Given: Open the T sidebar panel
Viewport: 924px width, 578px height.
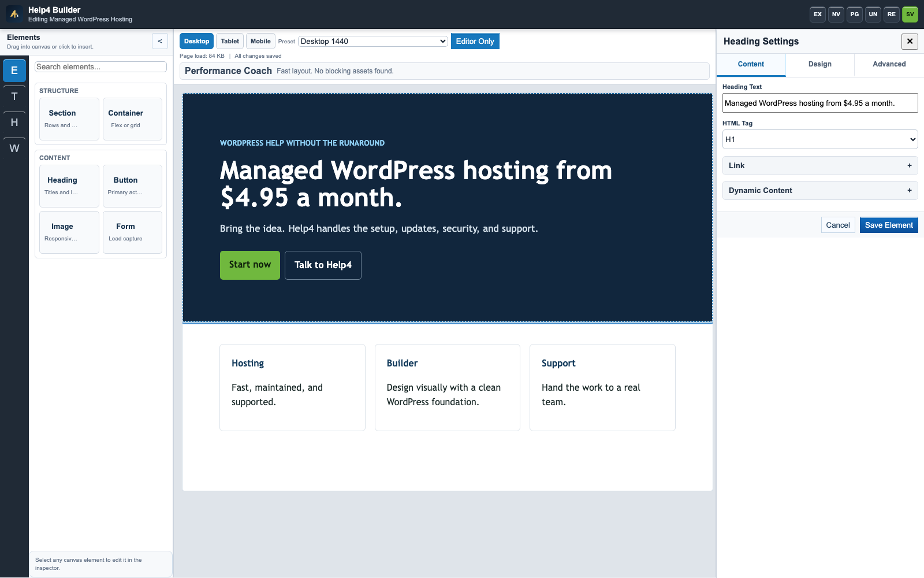Looking at the screenshot, I should (14, 97).
